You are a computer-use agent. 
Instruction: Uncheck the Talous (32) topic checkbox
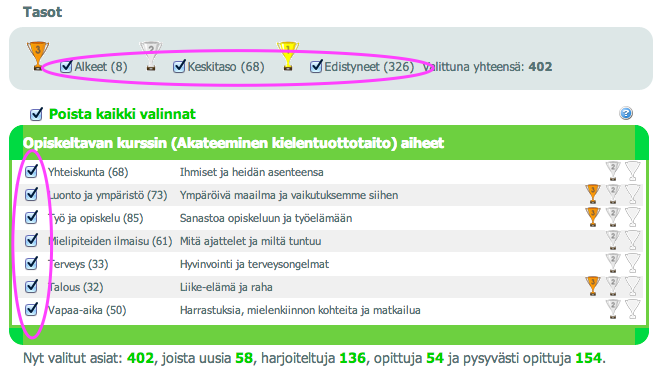coord(31,286)
